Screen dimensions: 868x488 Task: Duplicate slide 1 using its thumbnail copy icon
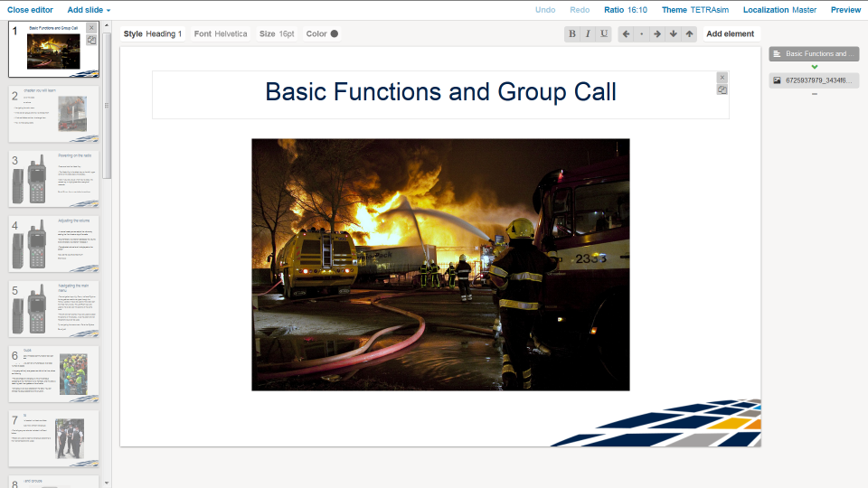click(91, 40)
